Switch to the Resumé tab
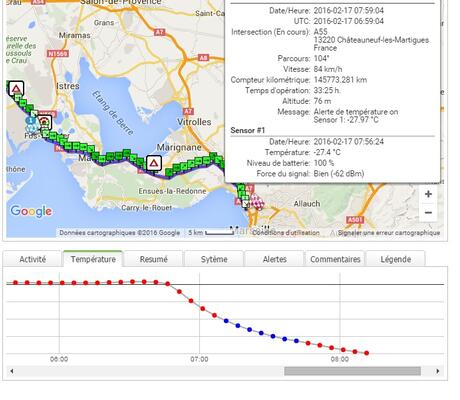Image resolution: width=460 pixels, height=400 pixels. tap(153, 259)
